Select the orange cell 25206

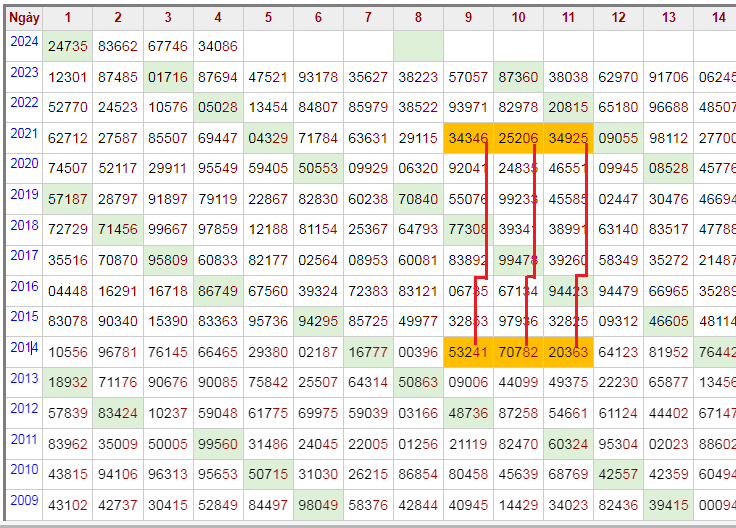(x=518, y=138)
